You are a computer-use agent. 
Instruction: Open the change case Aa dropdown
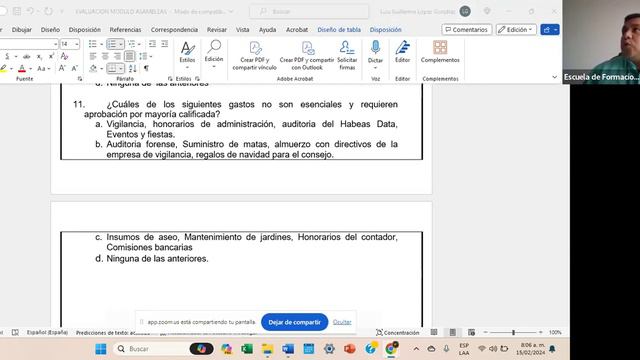point(44,69)
